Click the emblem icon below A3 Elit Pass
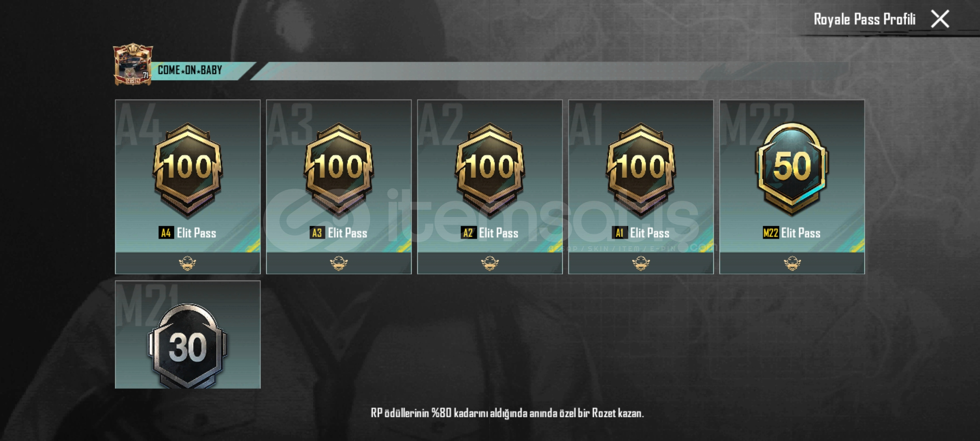The width and height of the screenshot is (980, 441). [339, 263]
